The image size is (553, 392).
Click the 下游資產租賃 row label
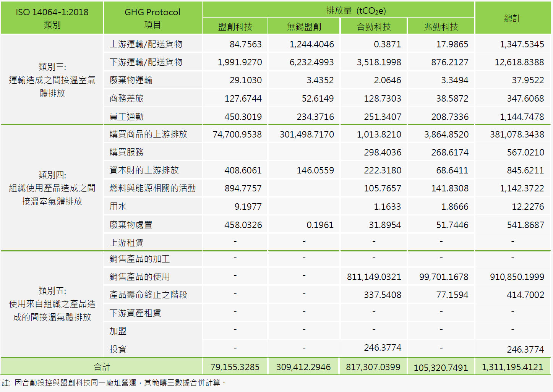[x=135, y=313]
